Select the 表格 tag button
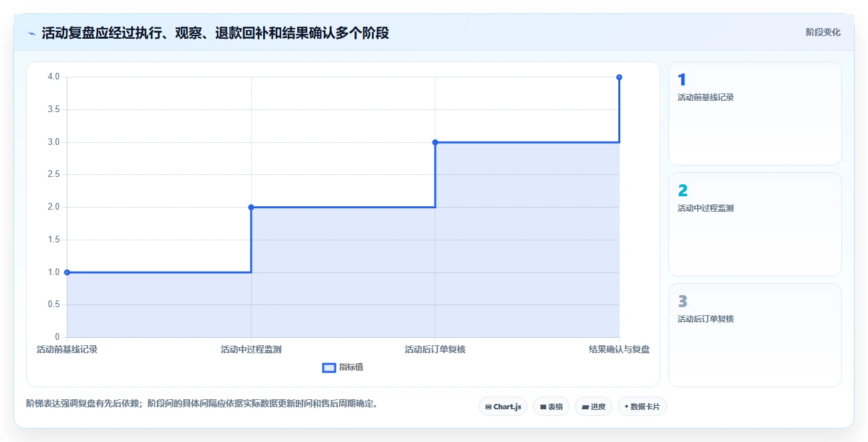This screenshot has width=868, height=442. pyautogui.click(x=551, y=407)
